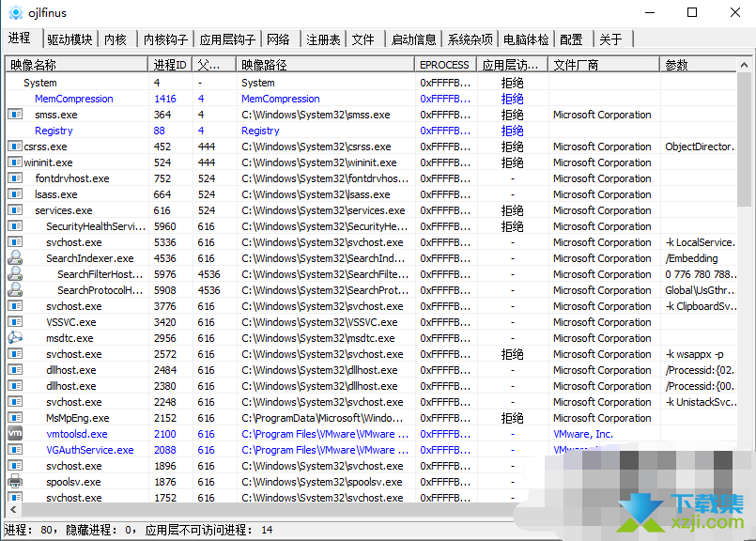Click the lsass.exe process icon
The image size is (756, 541).
(15, 193)
